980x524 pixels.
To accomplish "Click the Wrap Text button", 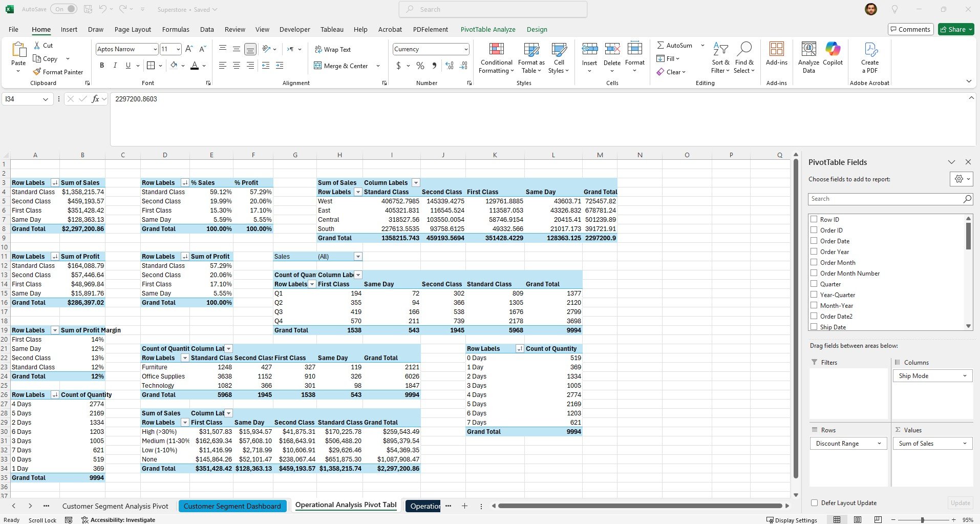I will pos(333,50).
